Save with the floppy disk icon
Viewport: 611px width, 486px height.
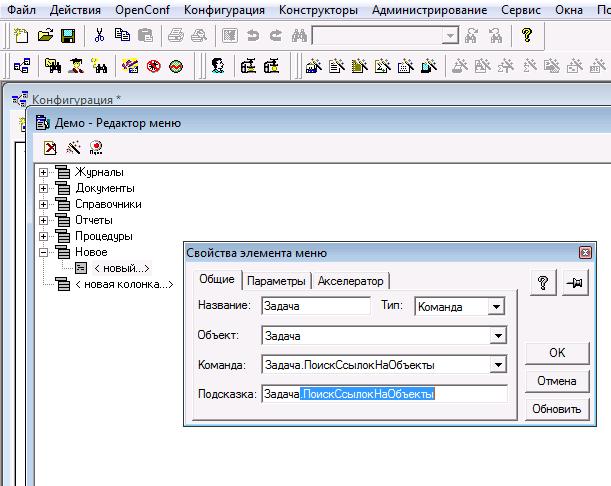[68, 35]
